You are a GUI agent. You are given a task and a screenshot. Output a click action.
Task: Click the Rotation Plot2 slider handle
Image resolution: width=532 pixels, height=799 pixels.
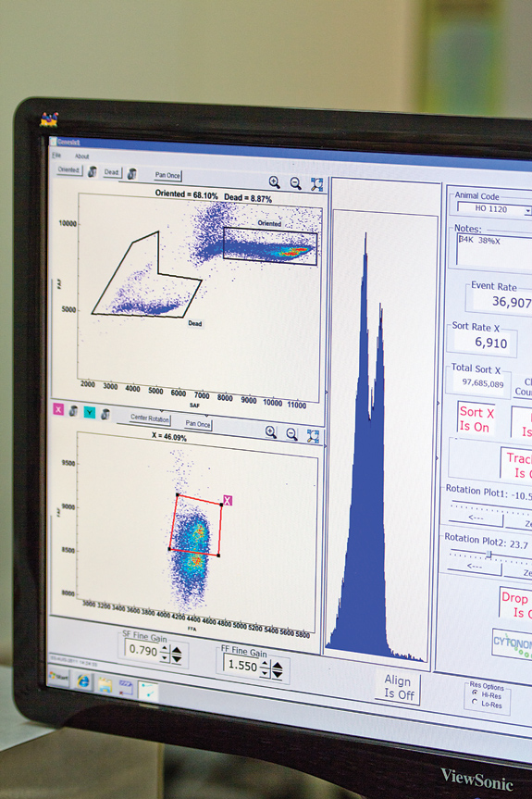click(x=489, y=555)
